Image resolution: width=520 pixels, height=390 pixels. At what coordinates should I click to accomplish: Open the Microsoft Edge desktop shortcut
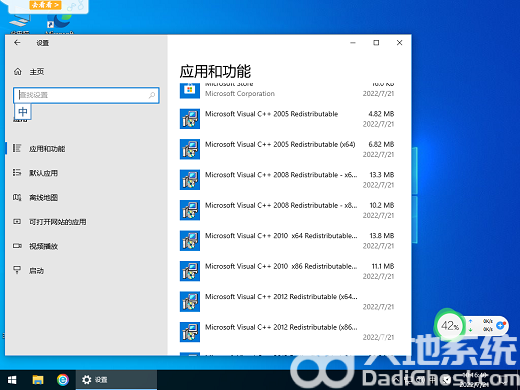coord(59,23)
